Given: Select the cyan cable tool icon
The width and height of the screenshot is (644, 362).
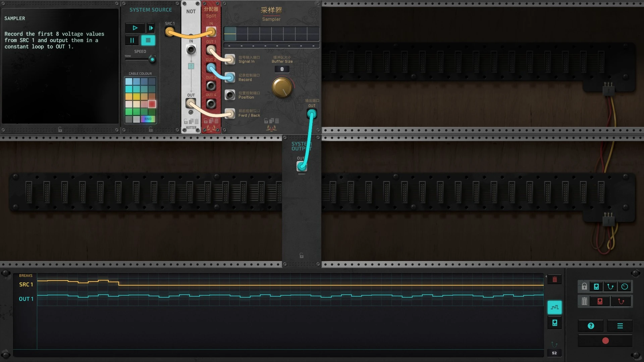Looking at the screenshot, I should [x=610, y=287].
